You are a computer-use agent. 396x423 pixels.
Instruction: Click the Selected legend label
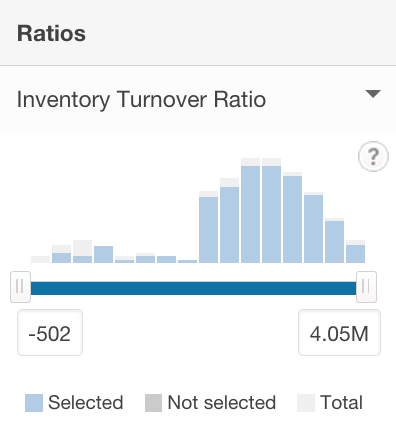pos(86,402)
